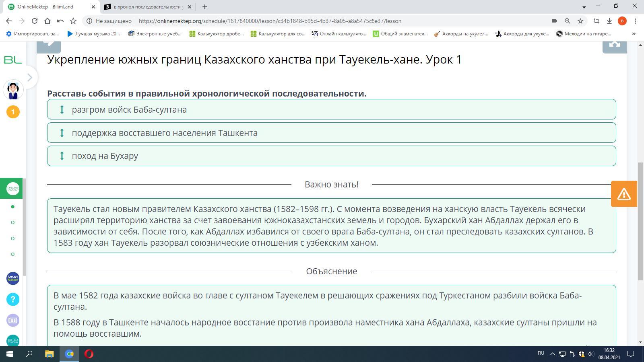Select the third lesson step dot

[x=12, y=239]
